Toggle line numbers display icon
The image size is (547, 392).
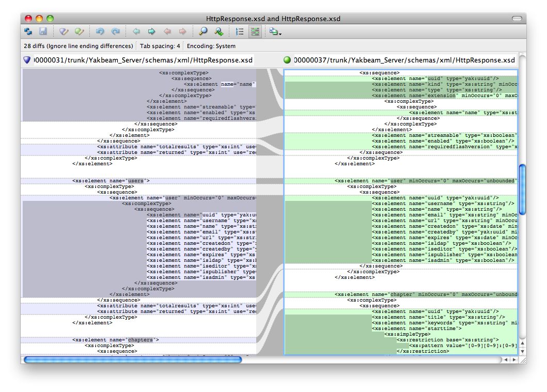240,32
